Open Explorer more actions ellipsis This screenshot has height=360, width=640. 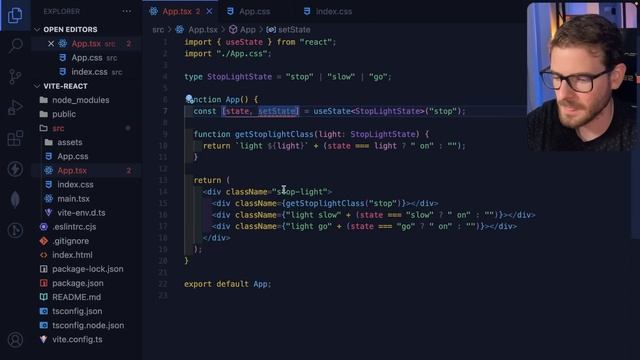click(127, 11)
